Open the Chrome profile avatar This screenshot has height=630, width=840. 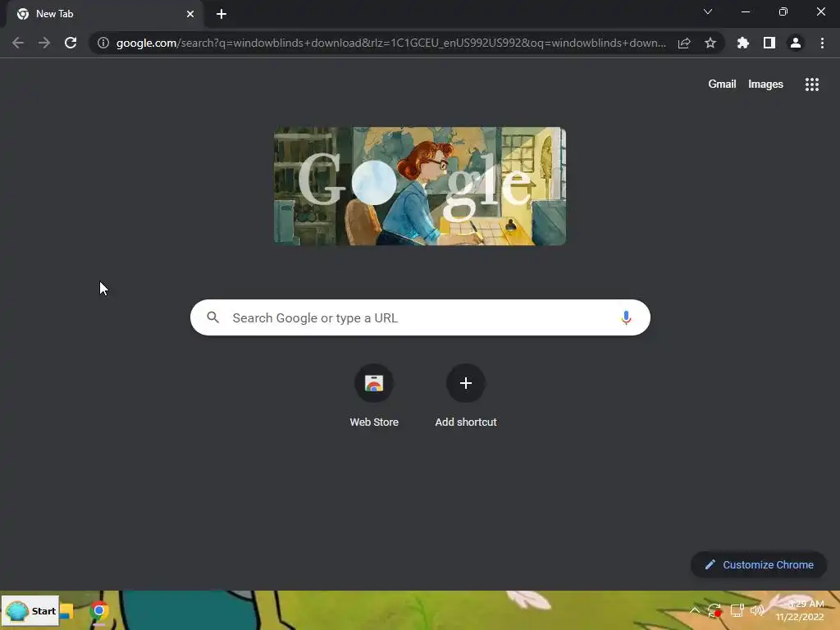click(x=796, y=43)
